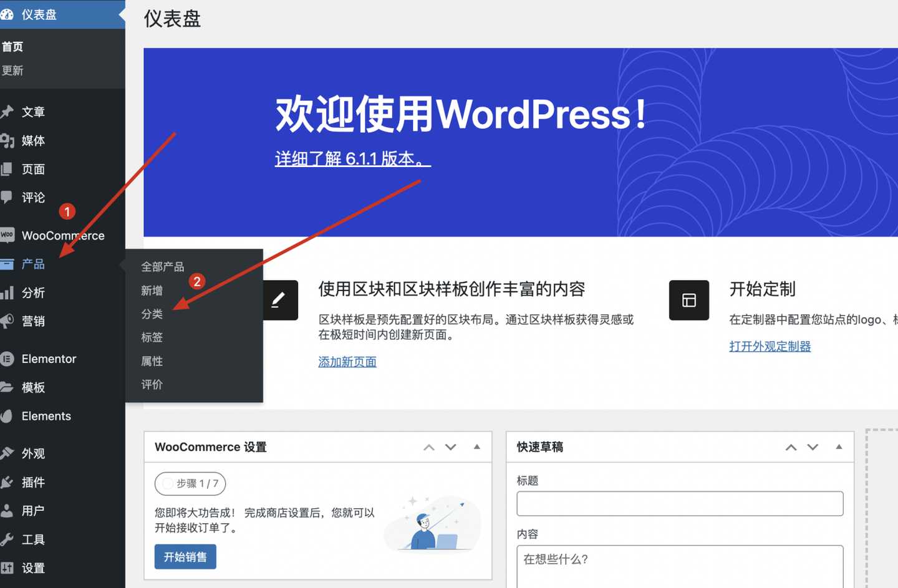898x588 pixels.
Task: Focus the 标题 input field
Action: tap(680, 503)
